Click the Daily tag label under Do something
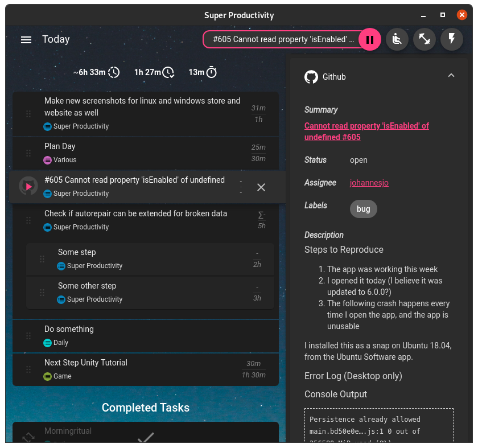478x448 pixels. click(x=61, y=343)
